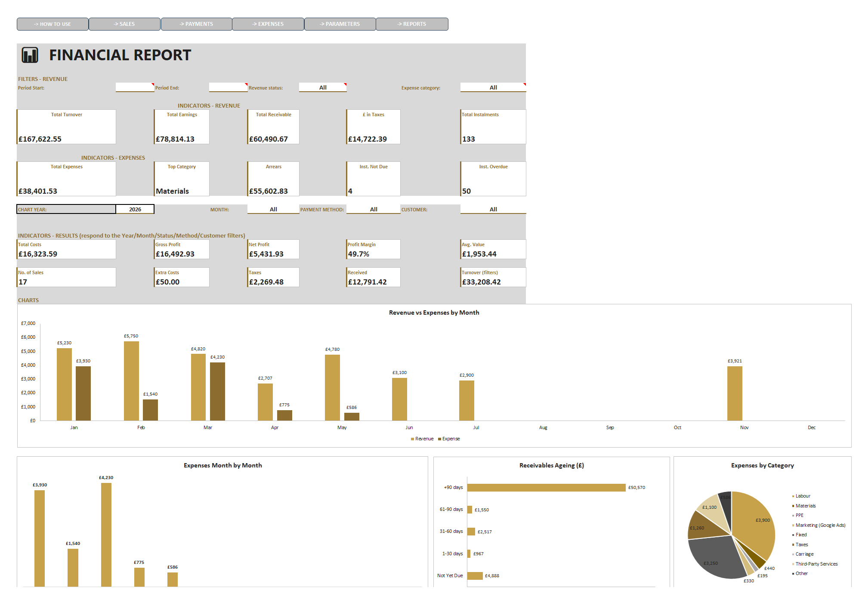
Task: Click the +90 days ageing bar £50,570
Action: [x=547, y=488]
